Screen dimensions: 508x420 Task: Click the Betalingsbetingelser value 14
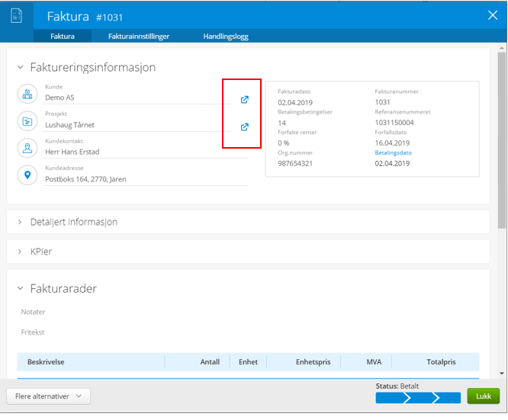pos(282,123)
